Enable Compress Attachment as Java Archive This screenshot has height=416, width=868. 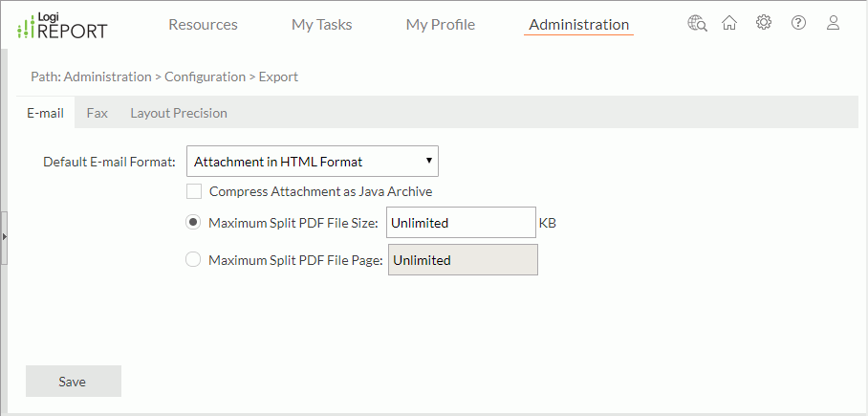coord(194,191)
